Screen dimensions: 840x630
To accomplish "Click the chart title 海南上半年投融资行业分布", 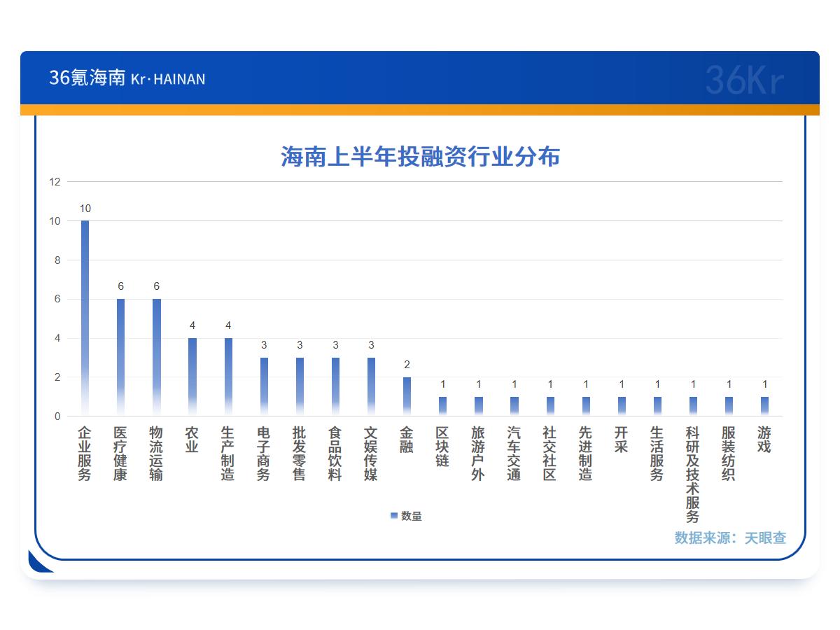I will [x=420, y=156].
